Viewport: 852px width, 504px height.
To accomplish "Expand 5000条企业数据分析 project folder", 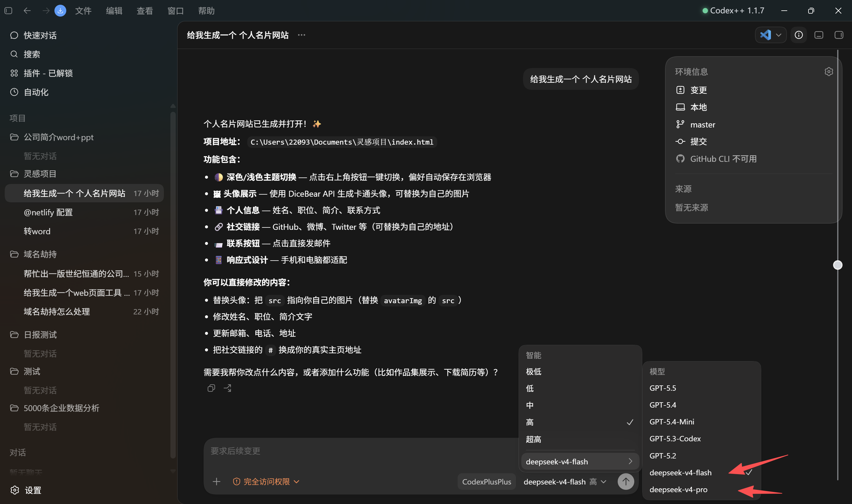I will (x=84, y=408).
